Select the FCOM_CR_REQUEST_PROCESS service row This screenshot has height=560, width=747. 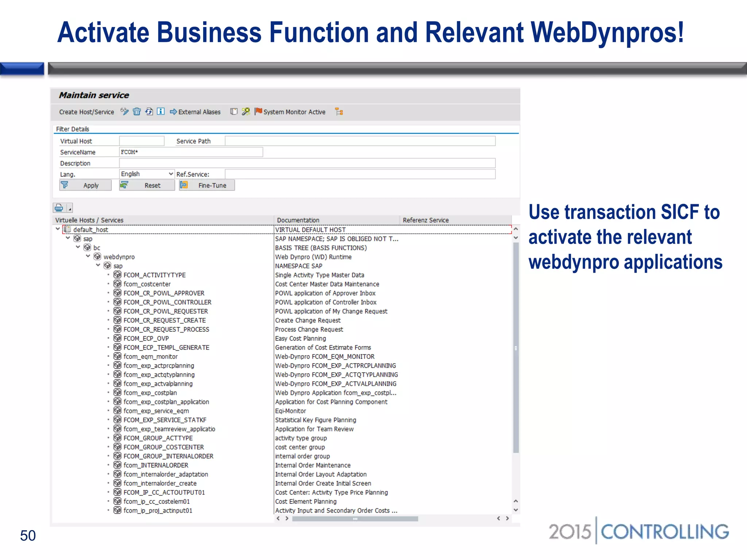tap(166, 329)
